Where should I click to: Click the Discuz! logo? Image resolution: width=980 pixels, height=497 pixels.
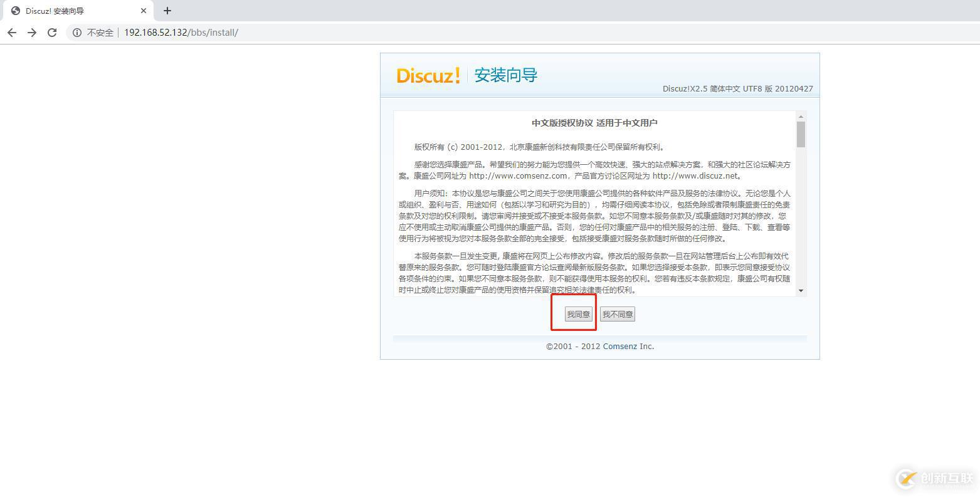point(428,75)
